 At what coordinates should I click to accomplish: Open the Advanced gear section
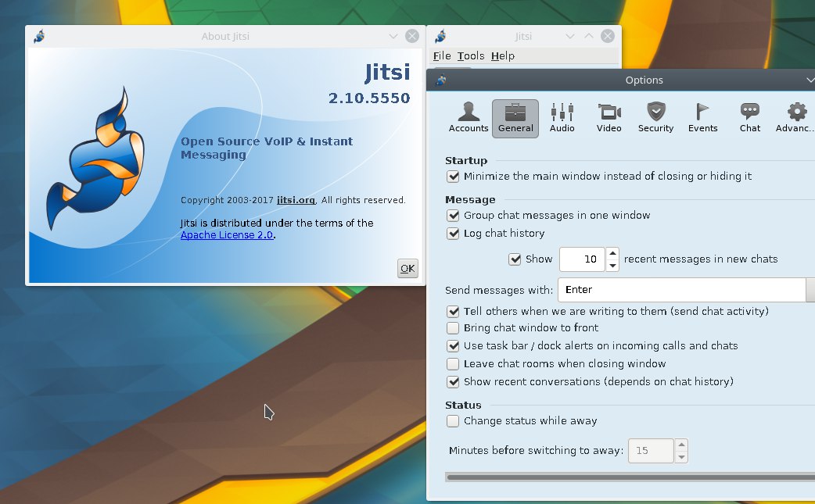coord(795,118)
